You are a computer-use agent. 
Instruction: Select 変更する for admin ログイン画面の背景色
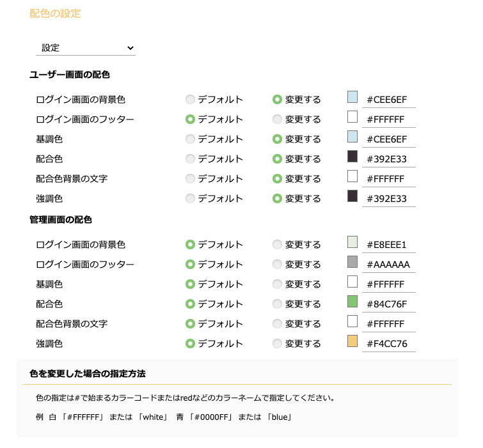click(277, 245)
